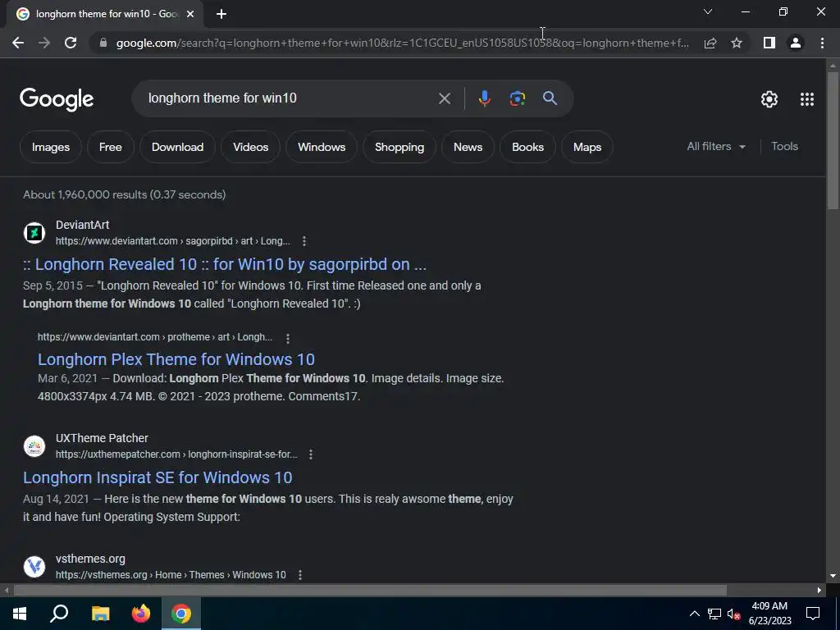
Task: Open the muted volume tray icon
Action: pos(733,614)
